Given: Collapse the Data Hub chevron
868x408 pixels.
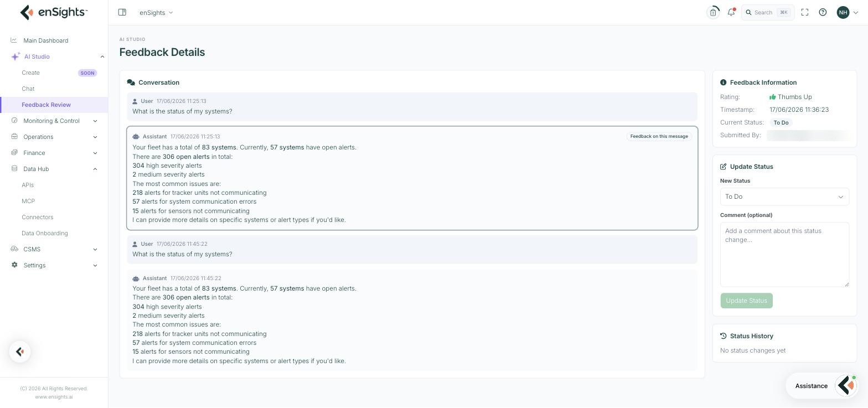Looking at the screenshot, I should point(95,169).
